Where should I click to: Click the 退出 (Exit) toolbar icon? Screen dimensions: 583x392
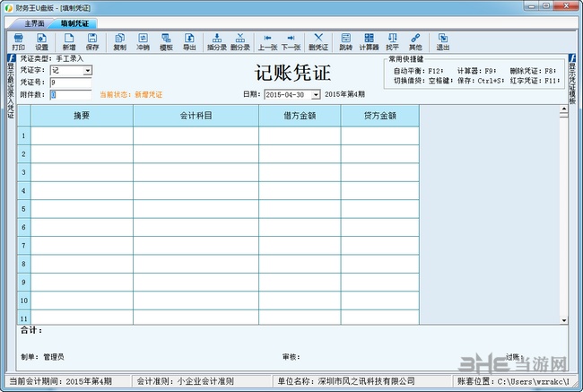click(442, 41)
